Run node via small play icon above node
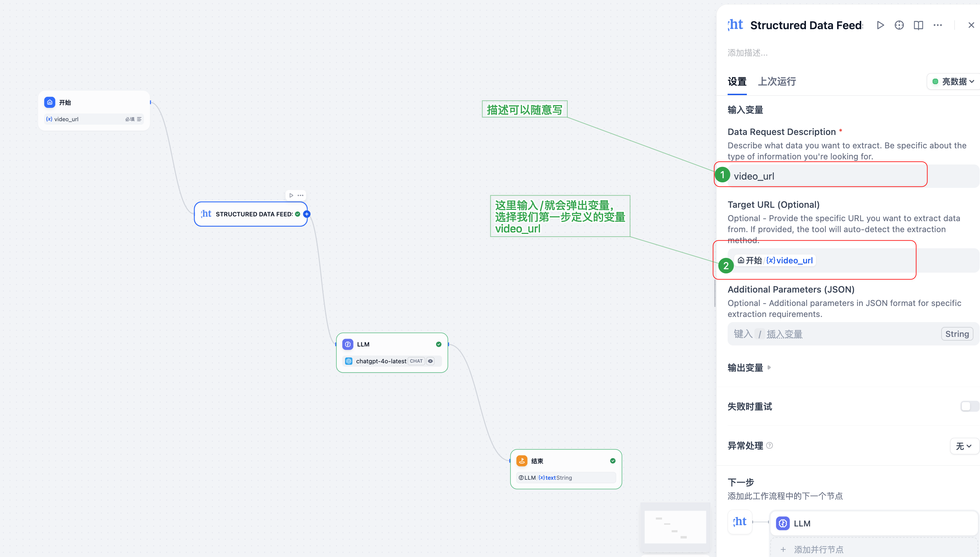This screenshot has width=980, height=557. point(292,195)
